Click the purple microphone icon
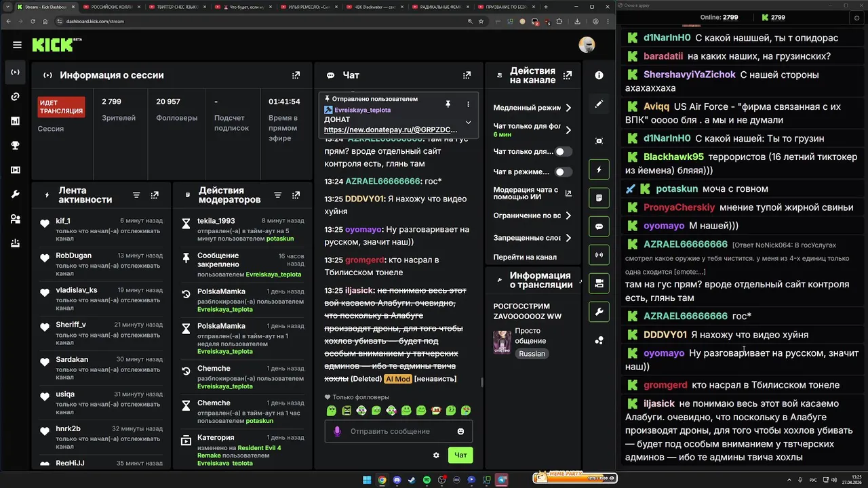Screen dimensions: 868x488 [337, 431]
